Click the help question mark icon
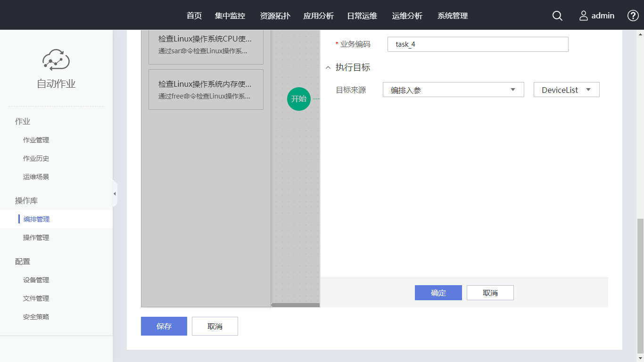This screenshot has width=644, height=362. coord(633,16)
